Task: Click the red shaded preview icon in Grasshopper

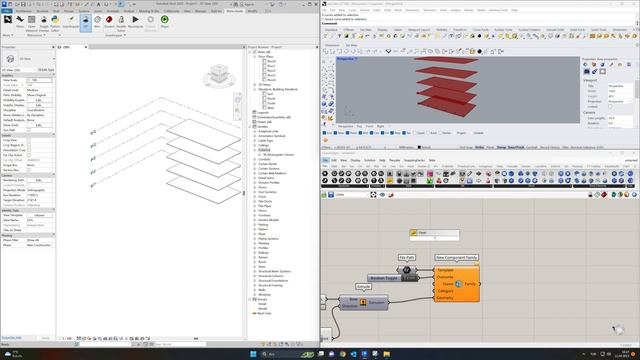Action: tap(604, 195)
